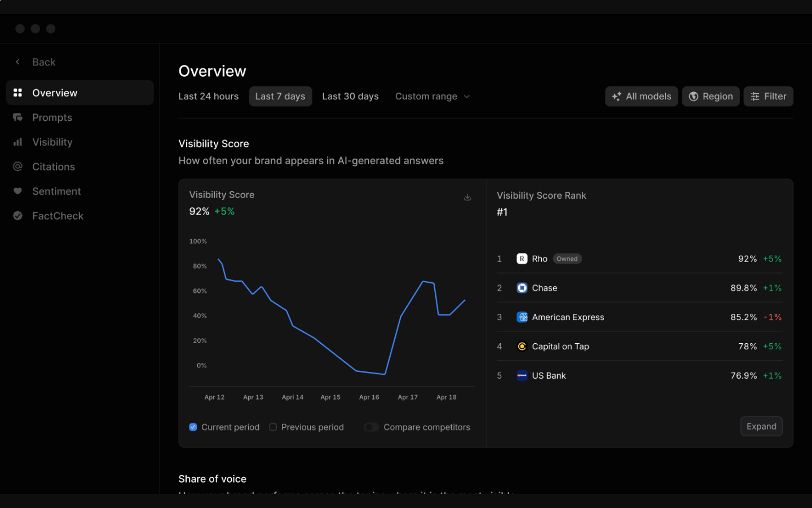Open Sentiment in the sidebar
The width and height of the screenshot is (812, 508).
click(80, 191)
